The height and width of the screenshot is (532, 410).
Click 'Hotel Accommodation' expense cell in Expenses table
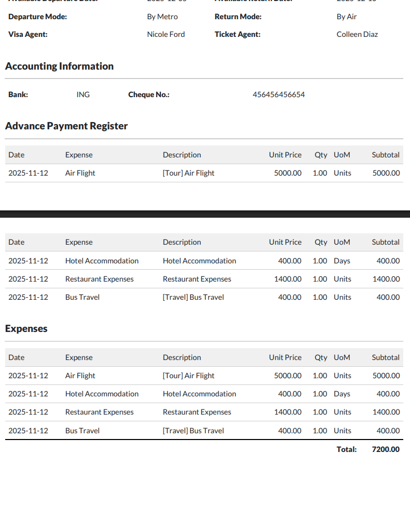(x=102, y=394)
